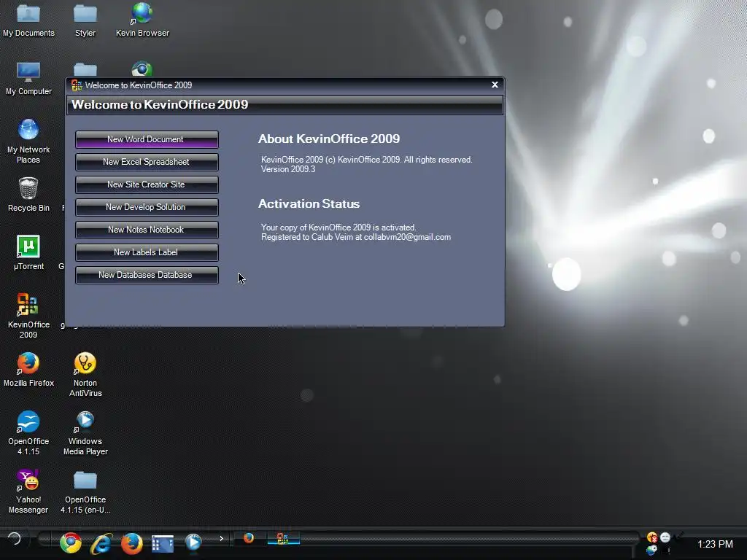Select the My Documents desktop icon
The width and height of the screenshot is (747, 560).
(28, 20)
